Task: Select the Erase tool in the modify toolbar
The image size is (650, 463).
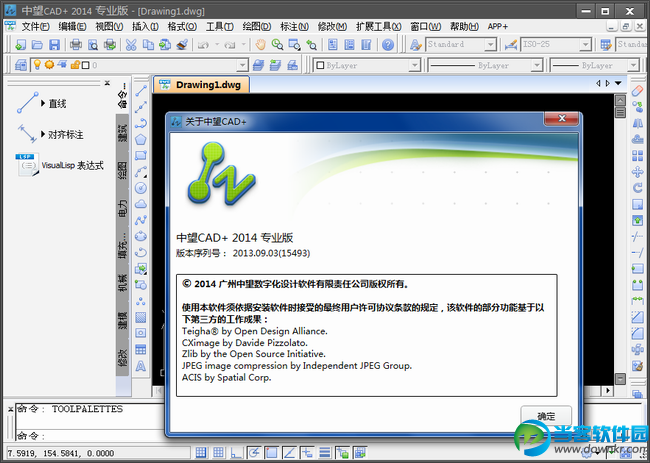Action: coord(637,91)
